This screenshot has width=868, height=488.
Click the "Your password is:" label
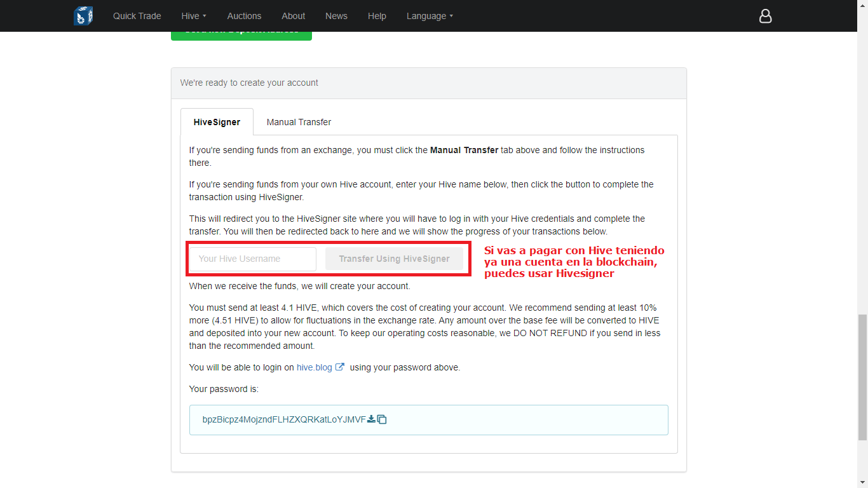pos(224,389)
